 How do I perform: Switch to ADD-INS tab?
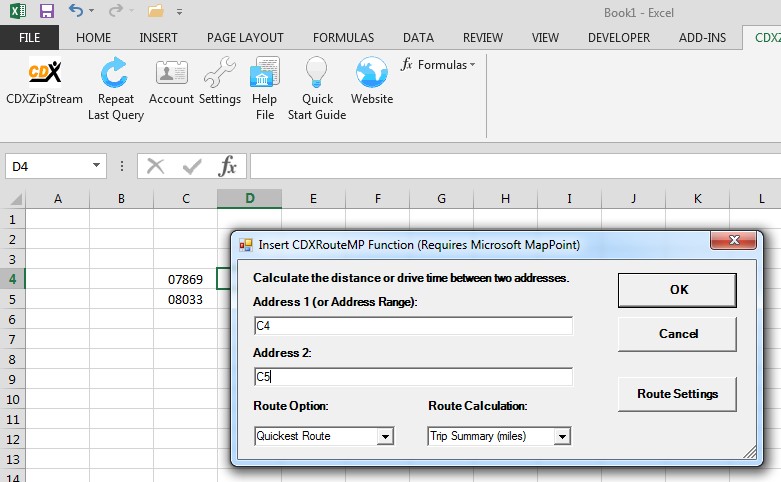[x=702, y=38]
